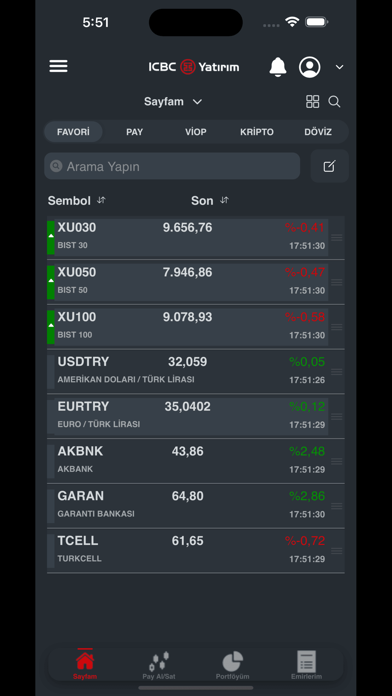Sort list by Son column

pyautogui.click(x=210, y=201)
